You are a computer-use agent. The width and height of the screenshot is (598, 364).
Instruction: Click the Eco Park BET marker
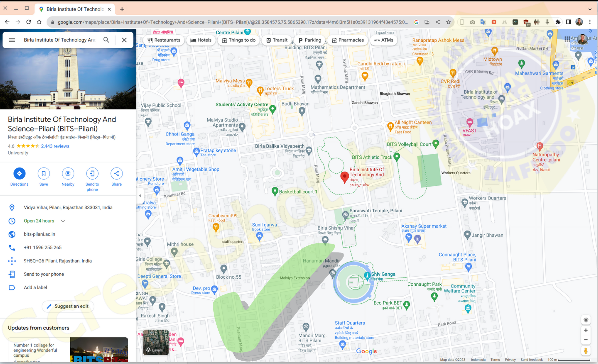pos(407,305)
